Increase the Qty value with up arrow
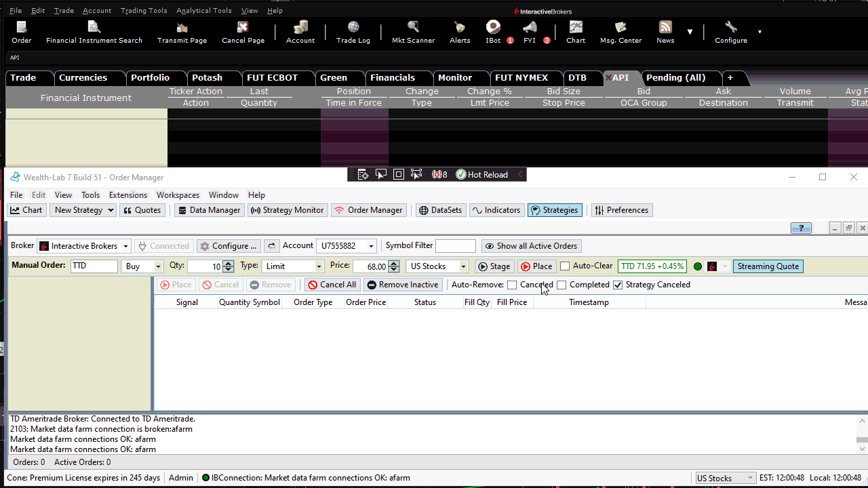The height and width of the screenshot is (488, 868). click(x=229, y=264)
